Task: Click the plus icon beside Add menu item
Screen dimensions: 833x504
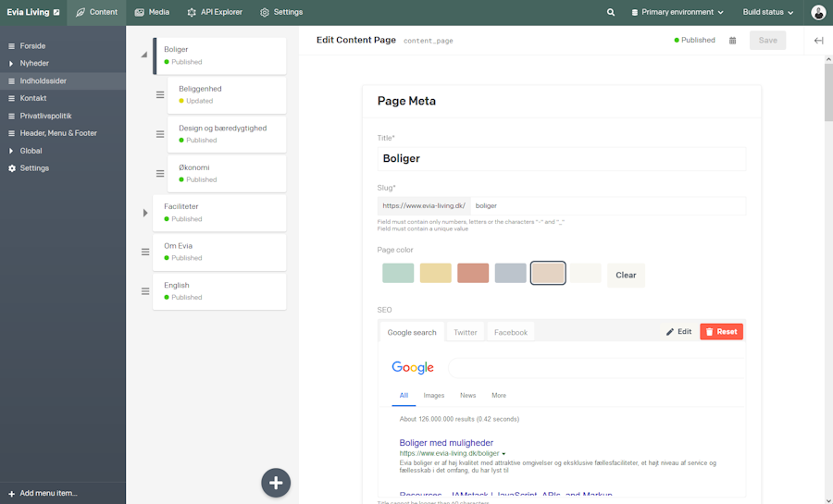Action: point(12,494)
